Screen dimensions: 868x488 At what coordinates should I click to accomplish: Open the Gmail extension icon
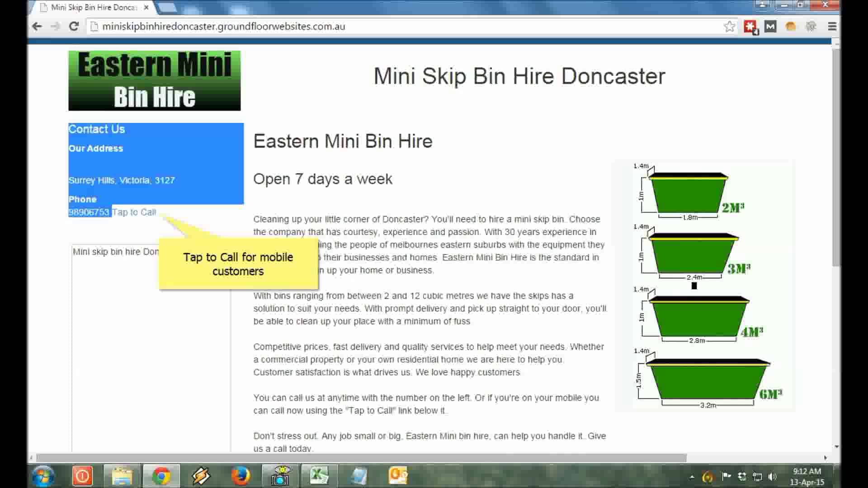(771, 26)
